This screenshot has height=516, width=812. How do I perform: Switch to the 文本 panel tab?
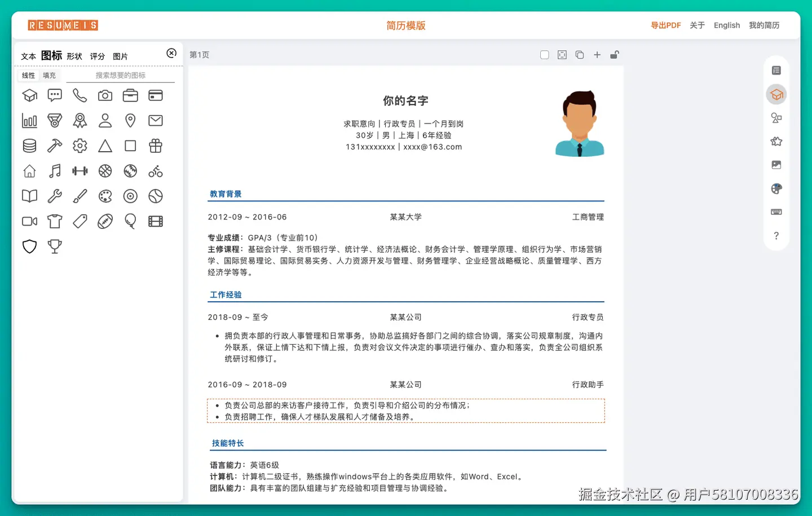pyautogui.click(x=28, y=56)
